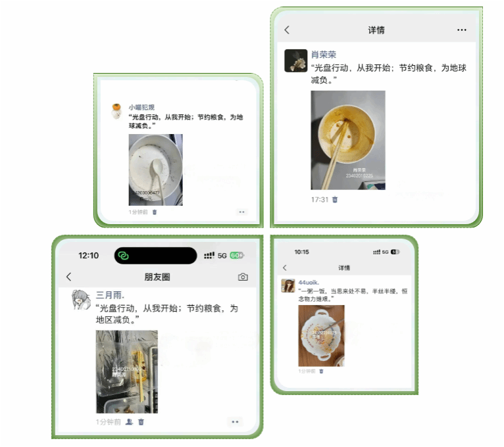Open comment options on 小喵犯规's post
Viewport: 504px width, 447px height.
[241, 212]
